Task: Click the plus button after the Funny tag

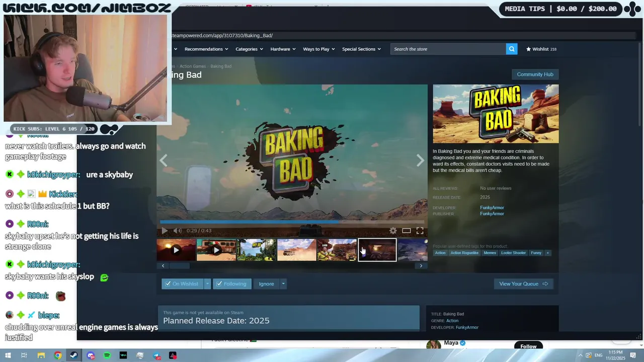Action: pos(548,253)
